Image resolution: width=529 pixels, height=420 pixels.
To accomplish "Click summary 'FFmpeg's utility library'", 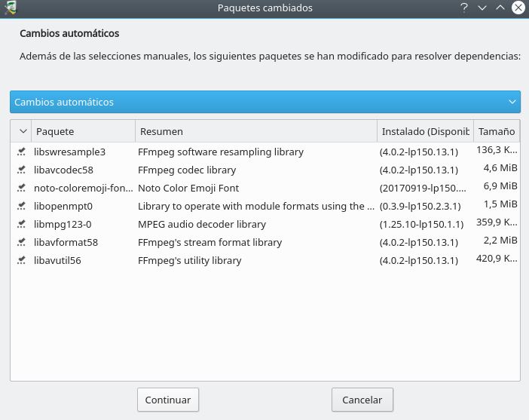I will (x=190, y=260).
